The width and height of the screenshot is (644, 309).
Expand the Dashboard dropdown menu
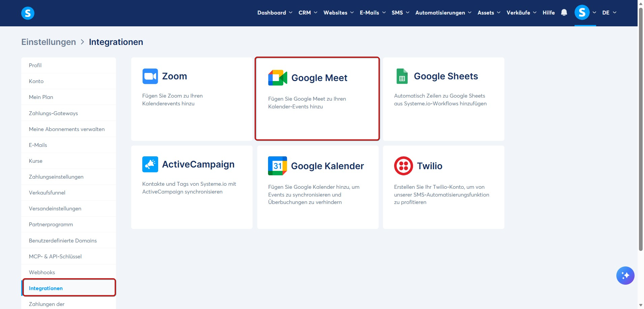pyautogui.click(x=275, y=13)
